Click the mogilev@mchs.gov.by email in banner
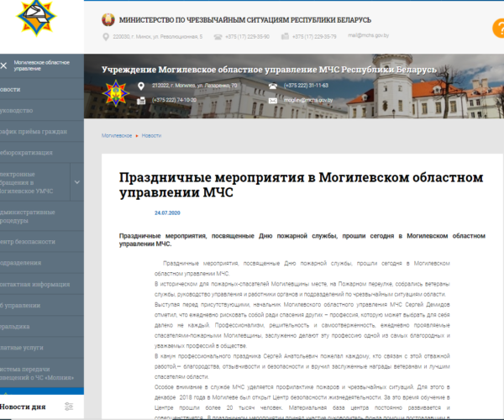Screen dimensions: 504x420 click(308, 100)
